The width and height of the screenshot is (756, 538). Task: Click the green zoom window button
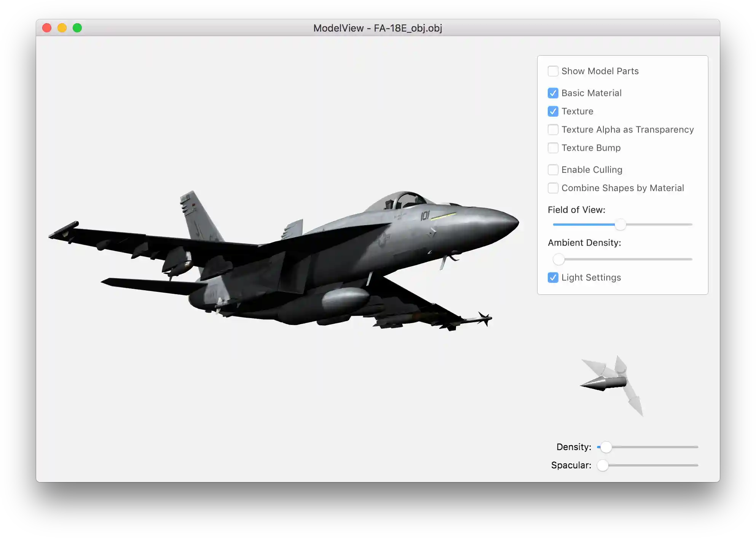click(77, 28)
